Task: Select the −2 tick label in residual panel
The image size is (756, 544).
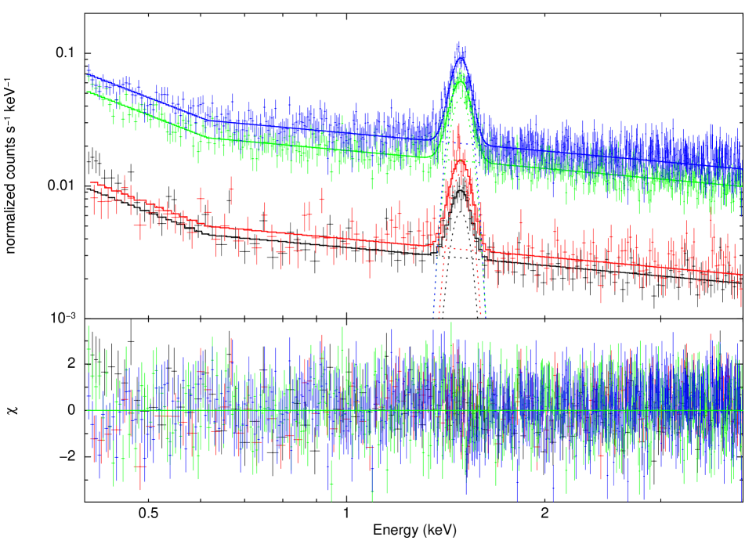Action: pyautogui.click(x=67, y=456)
